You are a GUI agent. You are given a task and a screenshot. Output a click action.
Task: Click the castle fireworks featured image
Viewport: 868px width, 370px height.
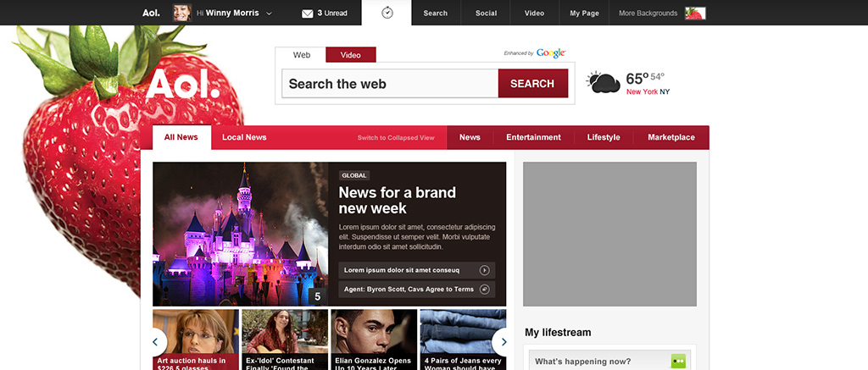pos(240,234)
